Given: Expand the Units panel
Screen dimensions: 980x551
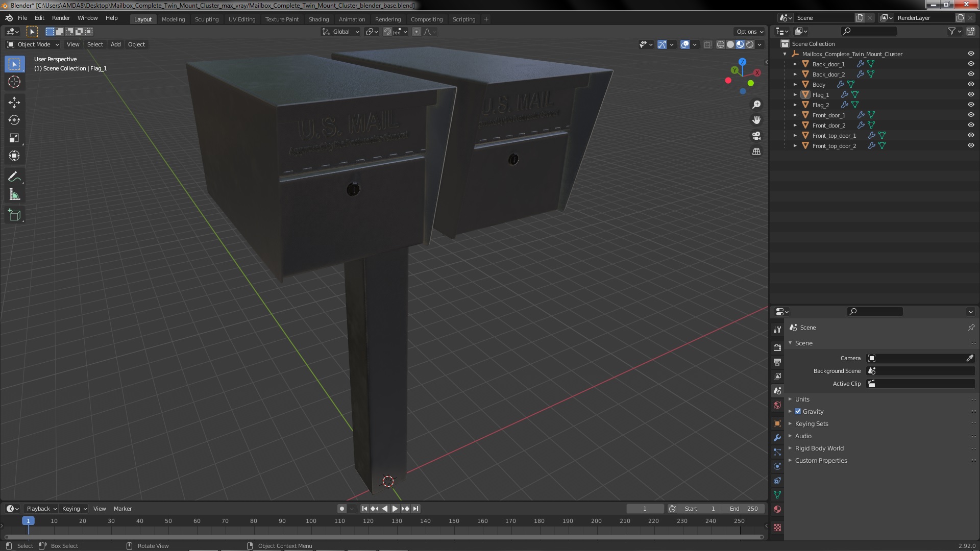Looking at the screenshot, I should click(802, 399).
